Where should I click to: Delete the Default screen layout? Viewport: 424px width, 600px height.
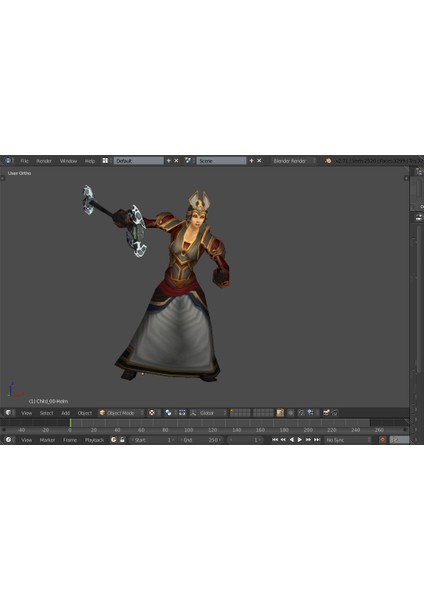click(176, 161)
